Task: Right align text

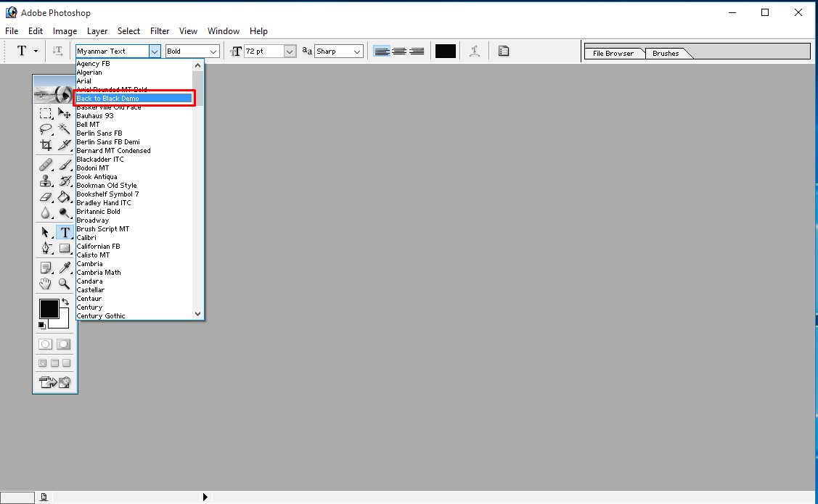Action: 417,51
